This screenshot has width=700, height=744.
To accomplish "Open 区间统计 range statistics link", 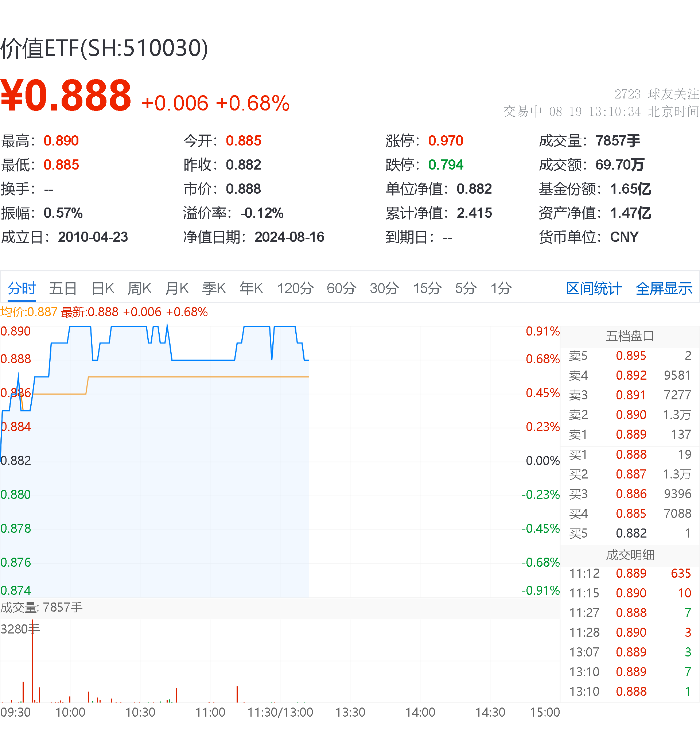I will click(x=594, y=289).
